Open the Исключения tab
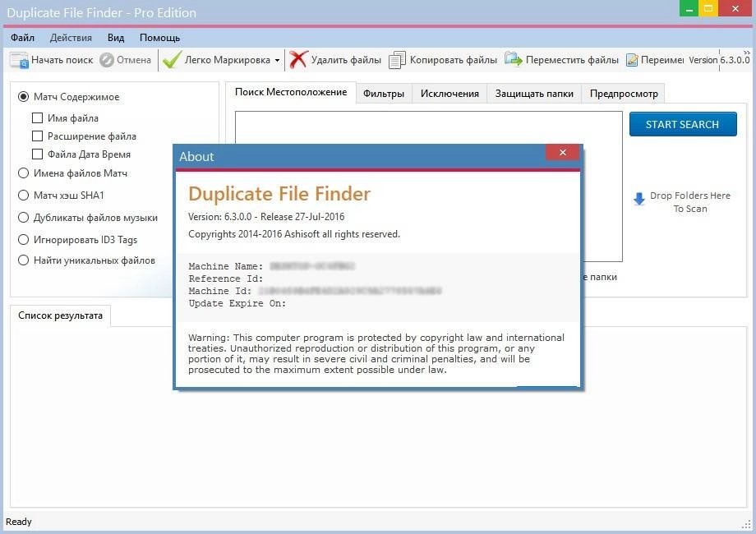The width and height of the screenshot is (756, 534). 449,94
